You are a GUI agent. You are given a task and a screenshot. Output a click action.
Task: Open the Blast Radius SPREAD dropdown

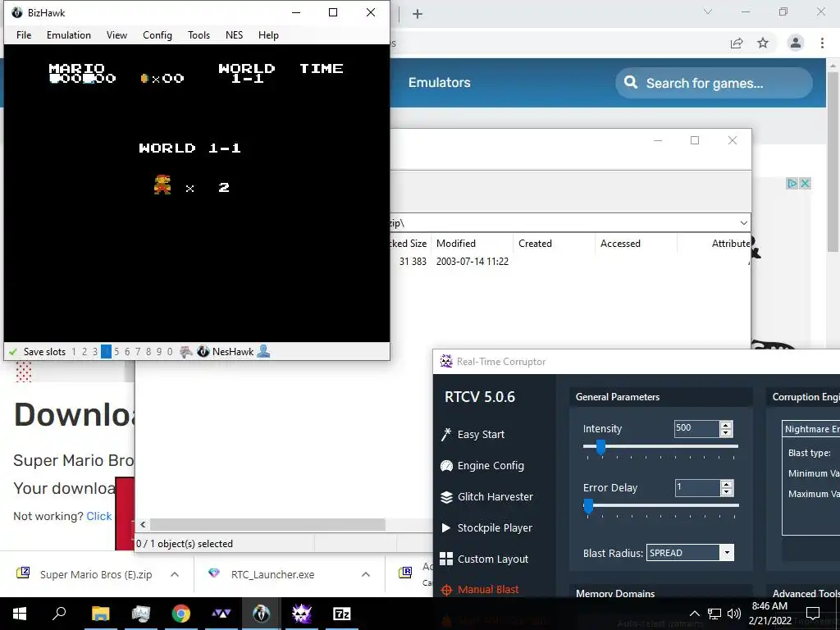point(691,553)
